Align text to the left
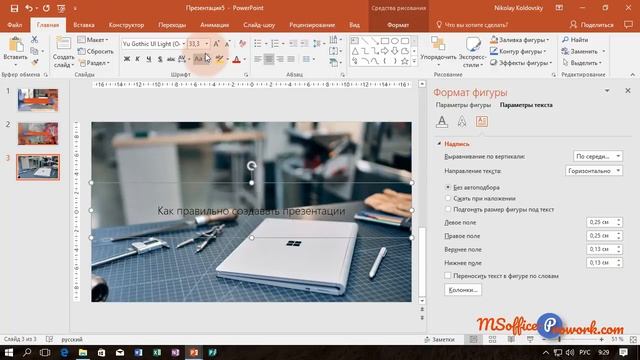640x360 pixels. (x=258, y=60)
